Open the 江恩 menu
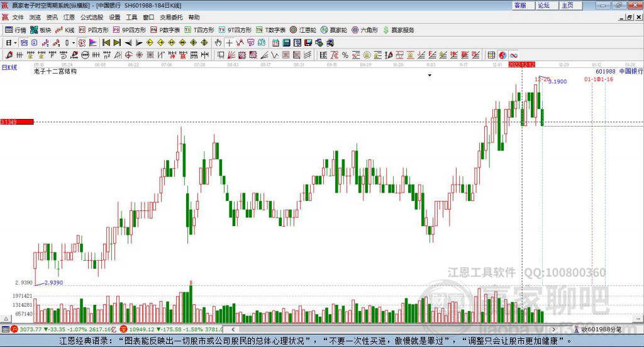Image resolution: width=644 pixels, height=347 pixels. click(x=69, y=17)
